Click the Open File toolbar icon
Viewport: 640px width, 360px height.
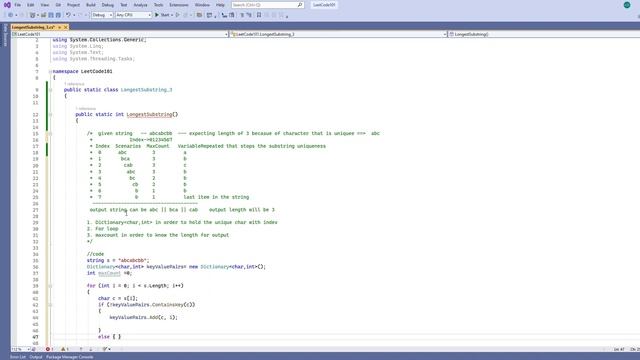tap(43, 15)
